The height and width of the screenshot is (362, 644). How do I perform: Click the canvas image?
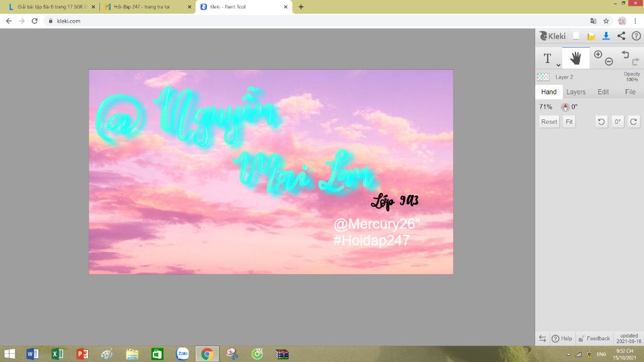coord(271,172)
